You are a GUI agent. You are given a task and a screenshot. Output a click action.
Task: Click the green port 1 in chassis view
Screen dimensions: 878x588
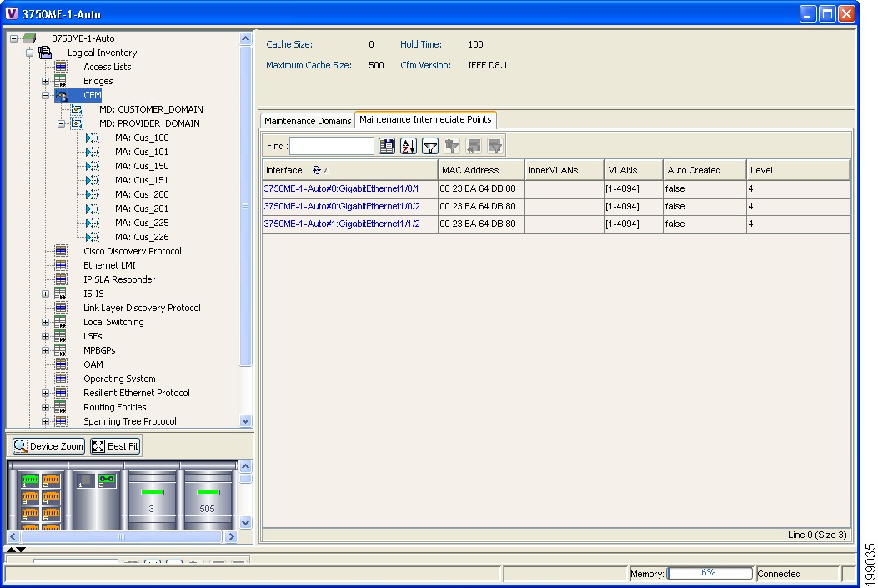30,480
